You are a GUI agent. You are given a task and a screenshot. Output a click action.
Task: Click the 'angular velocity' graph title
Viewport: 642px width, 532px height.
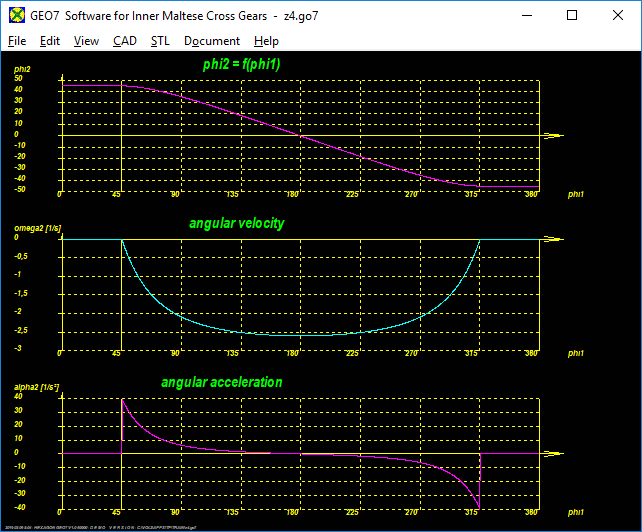(237, 223)
